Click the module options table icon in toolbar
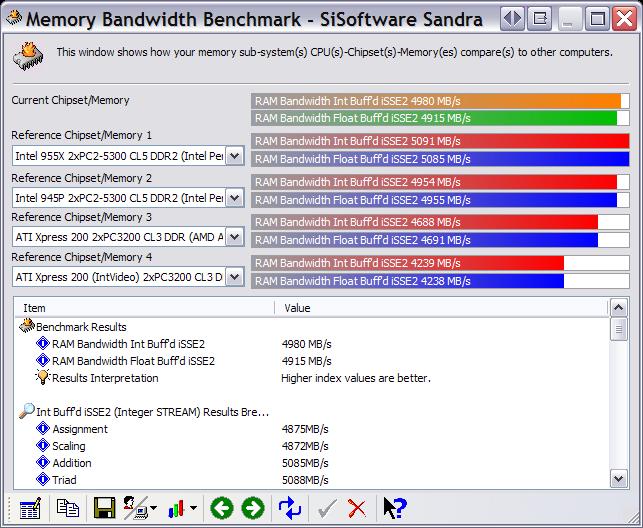The width and height of the screenshot is (643, 528). (30, 509)
